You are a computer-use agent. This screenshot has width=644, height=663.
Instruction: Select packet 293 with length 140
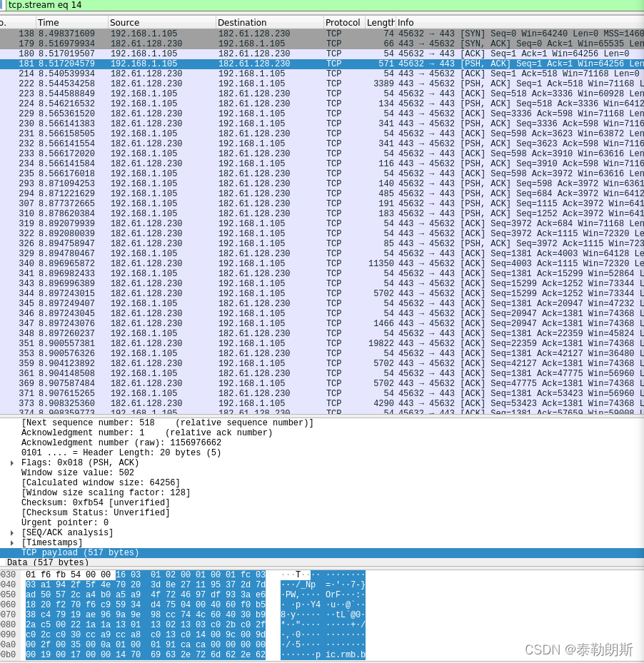click(x=322, y=183)
